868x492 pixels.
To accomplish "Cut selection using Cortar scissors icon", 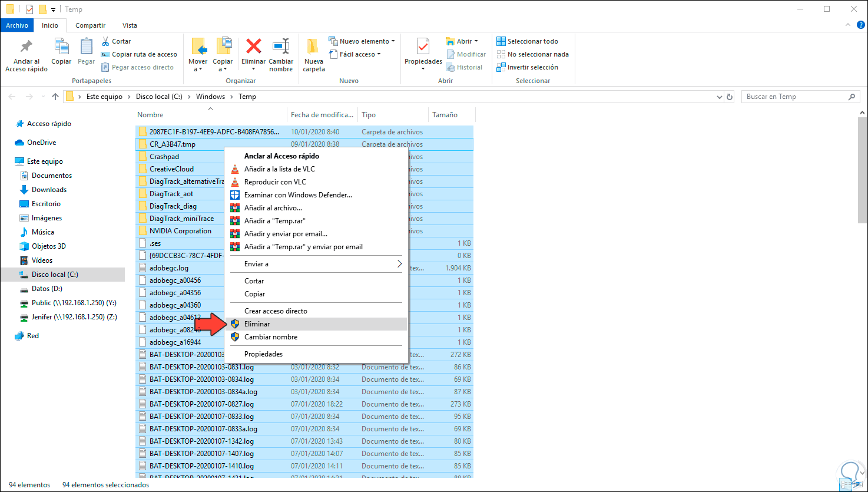I will (x=105, y=41).
